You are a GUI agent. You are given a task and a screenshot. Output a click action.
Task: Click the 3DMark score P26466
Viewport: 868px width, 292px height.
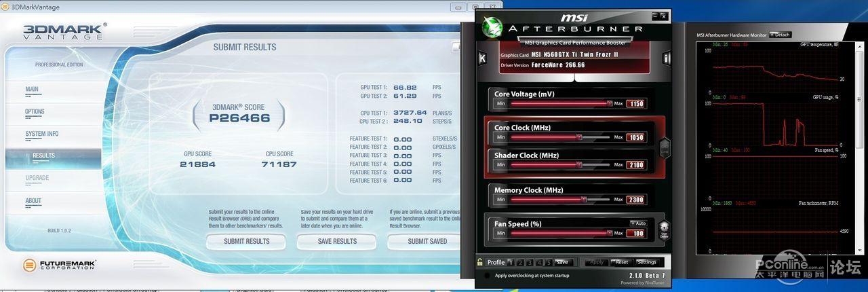239,118
